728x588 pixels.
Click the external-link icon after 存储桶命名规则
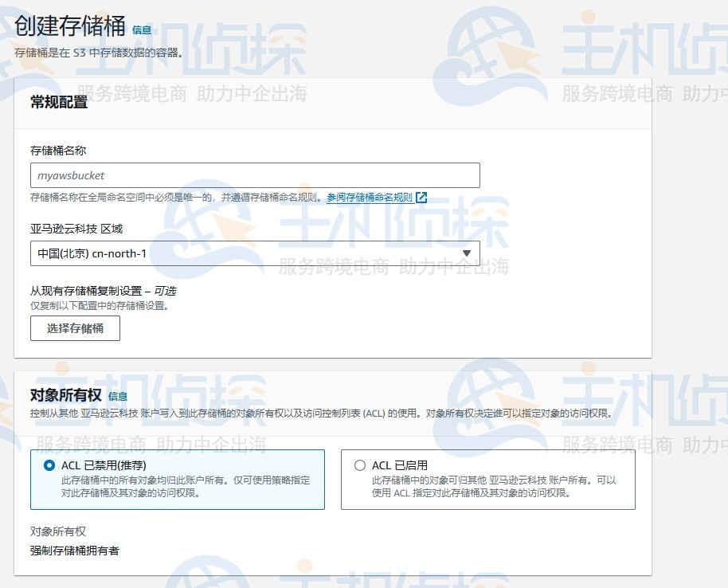[421, 198]
